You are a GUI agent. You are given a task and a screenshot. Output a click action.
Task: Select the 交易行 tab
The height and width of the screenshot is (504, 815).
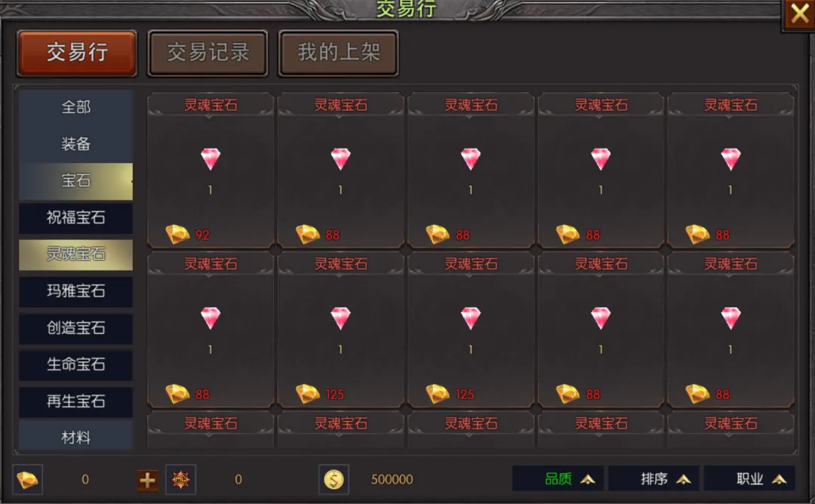(77, 53)
